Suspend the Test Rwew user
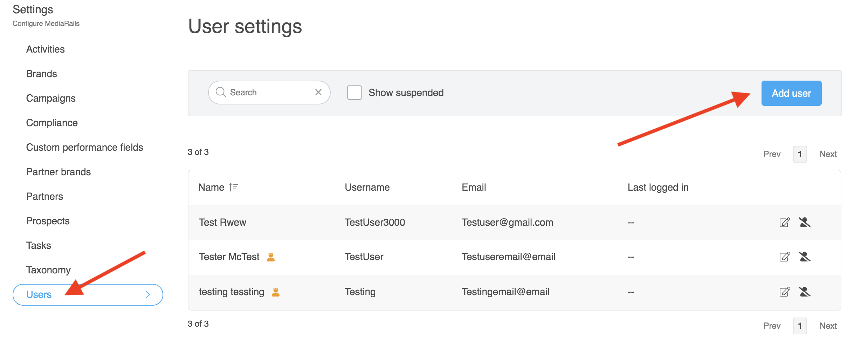The image size is (868, 361). (805, 223)
